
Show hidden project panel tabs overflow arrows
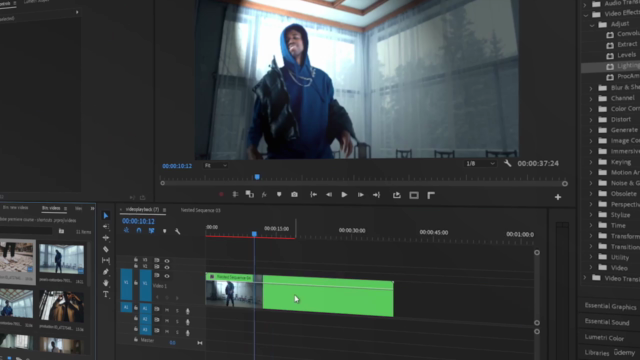coord(92,209)
